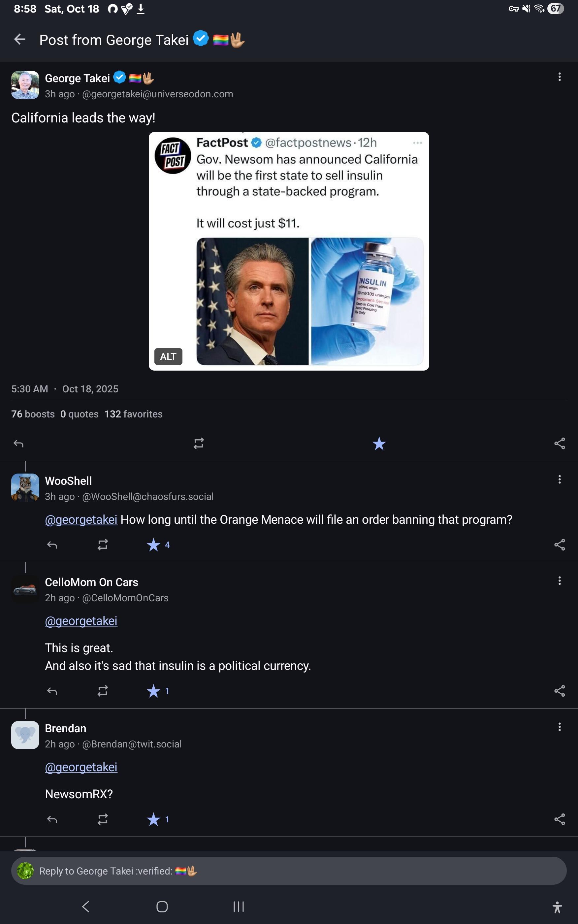View the list of 76 boosts
The height and width of the screenshot is (924, 578).
click(x=33, y=414)
